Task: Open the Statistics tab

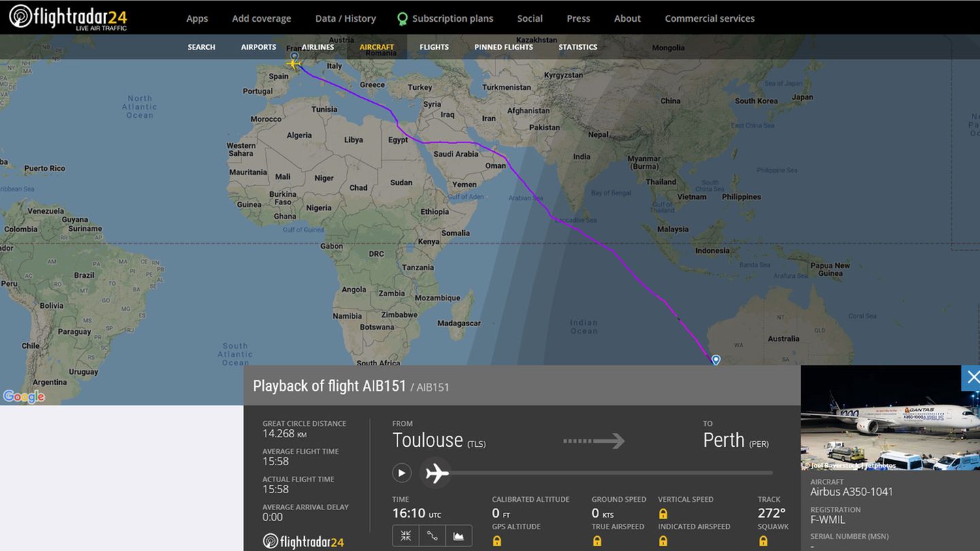Action: click(x=578, y=47)
